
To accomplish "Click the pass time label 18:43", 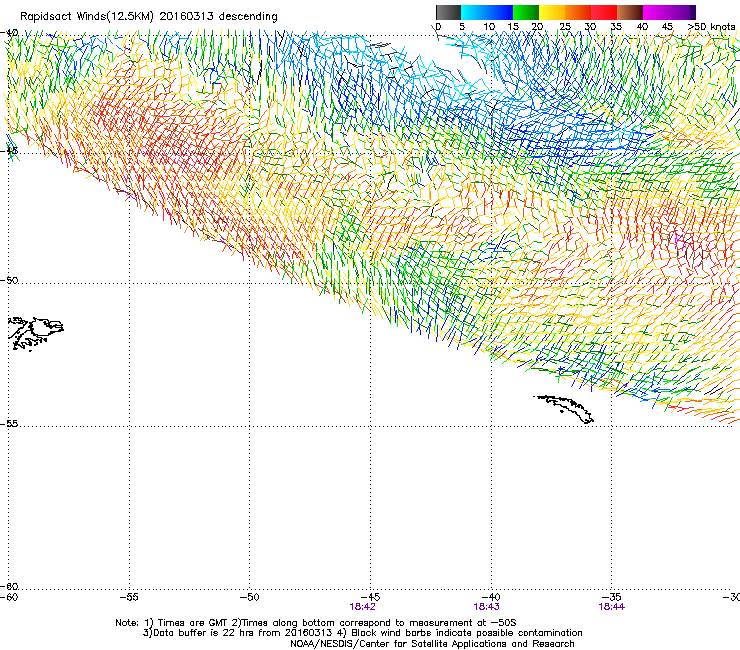I will [487, 607].
